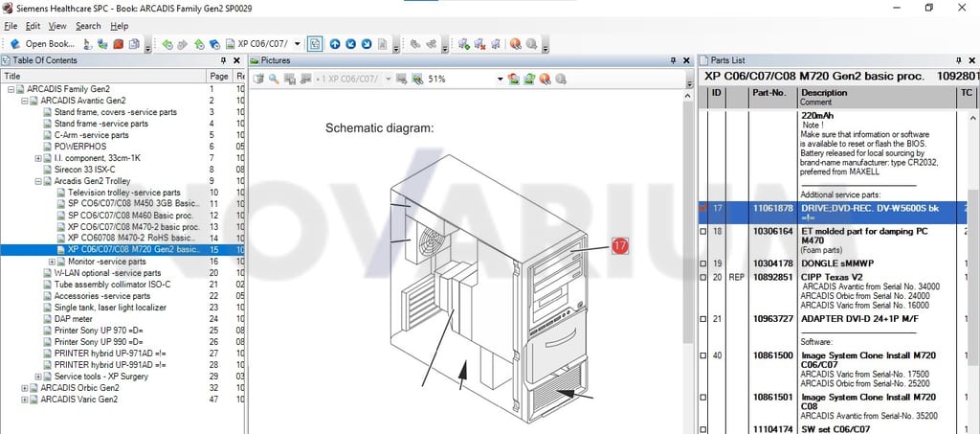Click the green refresh picture icon
Viewport: 980px width, 434px height.
529,79
